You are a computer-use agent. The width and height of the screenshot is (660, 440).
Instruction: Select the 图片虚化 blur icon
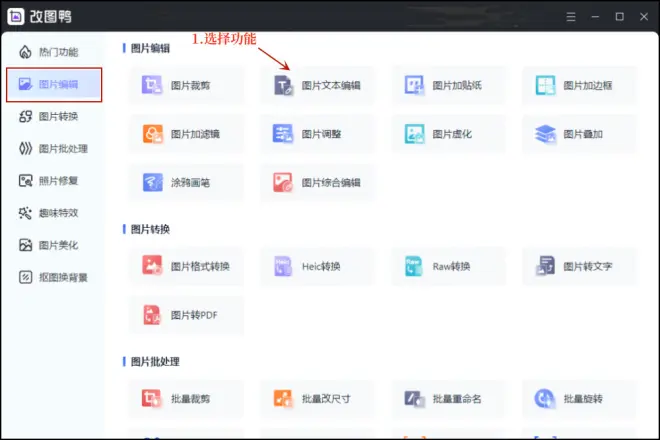point(415,134)
